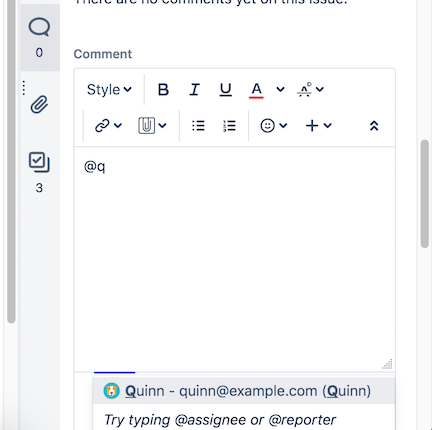Apply Bold formatting
The image size is (432, 430).
163,89
